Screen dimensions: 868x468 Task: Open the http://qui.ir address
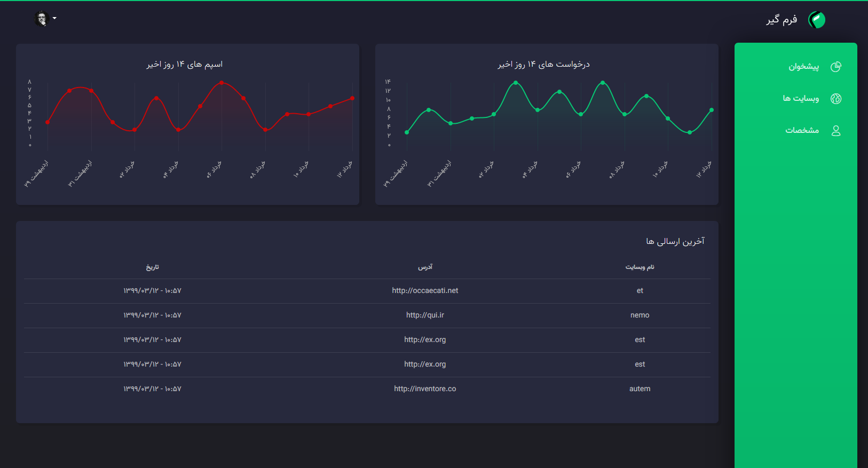click(x=425, y=315)
